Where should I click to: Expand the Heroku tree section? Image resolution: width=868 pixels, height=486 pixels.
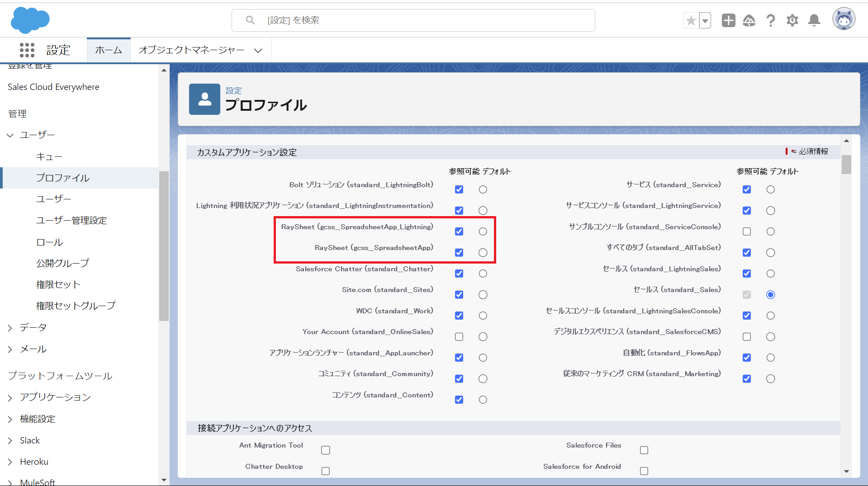tap(10, 462)
